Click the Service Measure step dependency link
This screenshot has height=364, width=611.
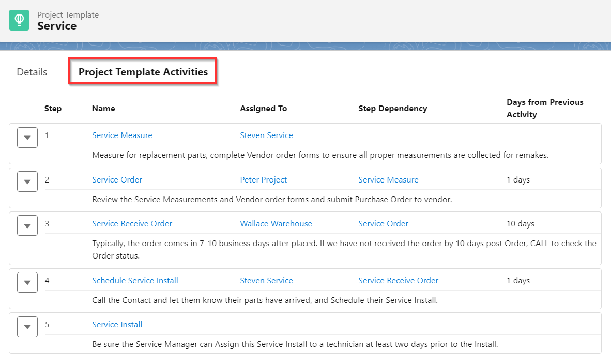click(x=388, y=179)
